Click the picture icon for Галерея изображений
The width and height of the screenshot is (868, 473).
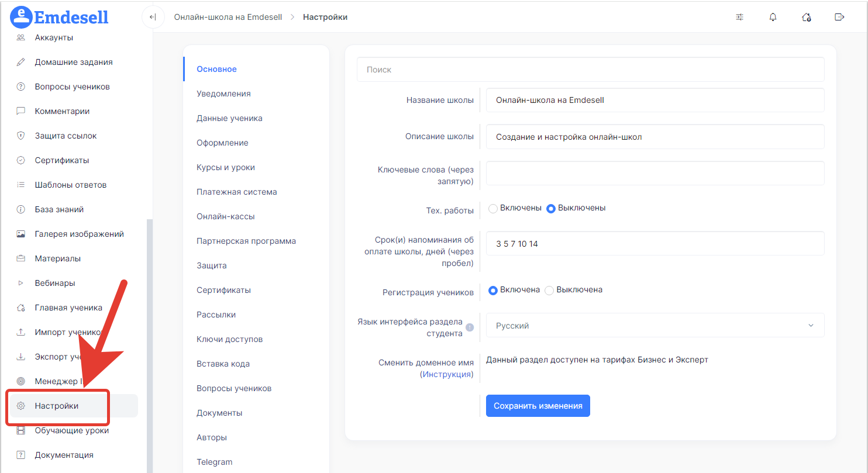point(21,234)
